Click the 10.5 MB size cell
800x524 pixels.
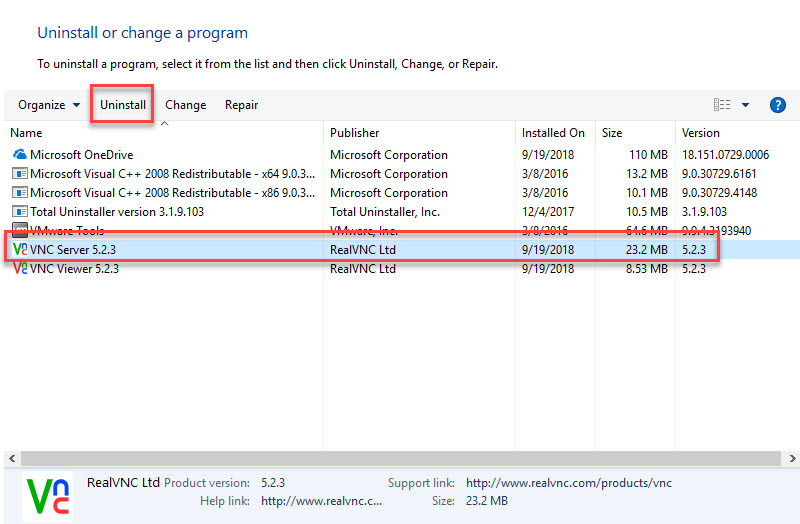[x=646, y=211]
